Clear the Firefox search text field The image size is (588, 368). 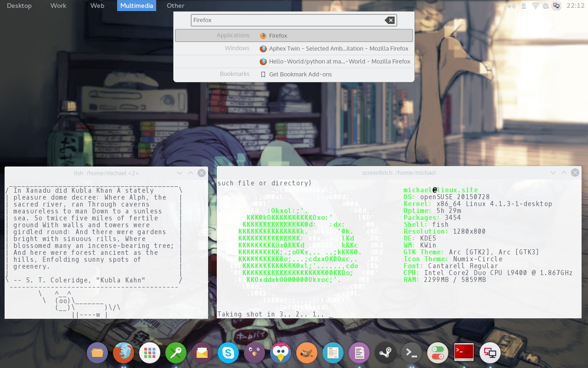(x=390, y=20)
